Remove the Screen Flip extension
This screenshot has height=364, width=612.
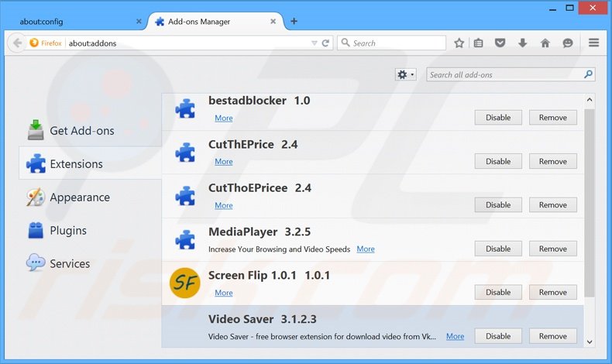tap(552, 292)
